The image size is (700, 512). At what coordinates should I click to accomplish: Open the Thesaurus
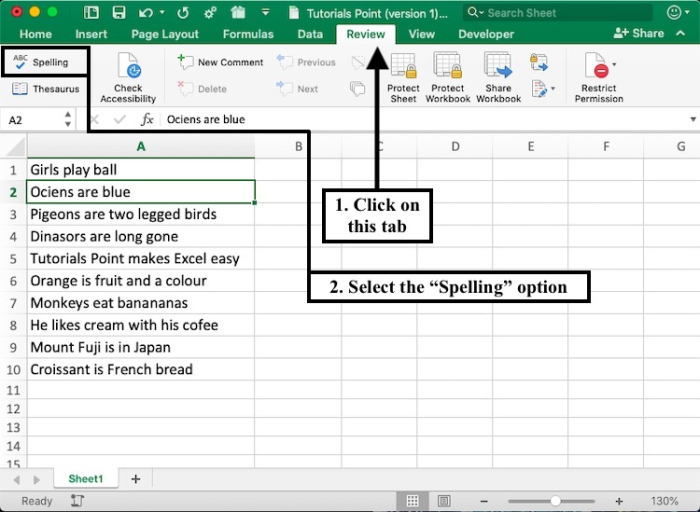pyautogui.click(x=46, y=89)
